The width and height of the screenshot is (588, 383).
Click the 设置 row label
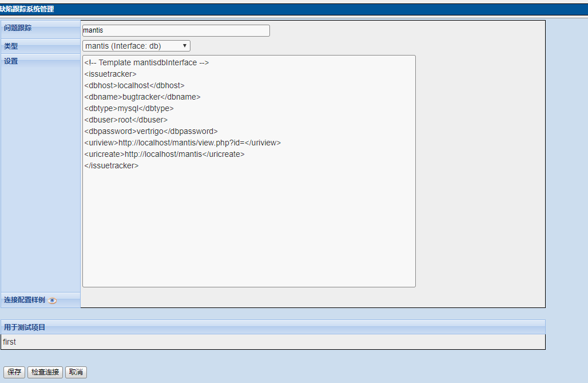[x=11, y=61]
